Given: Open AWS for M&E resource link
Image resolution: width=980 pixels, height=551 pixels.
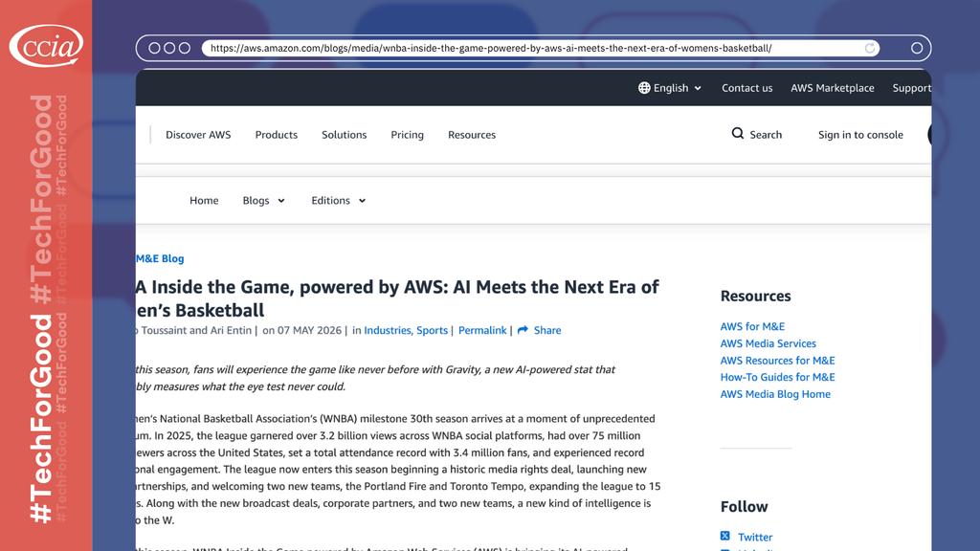Looking at the screenshot, I should coord(752,327).
